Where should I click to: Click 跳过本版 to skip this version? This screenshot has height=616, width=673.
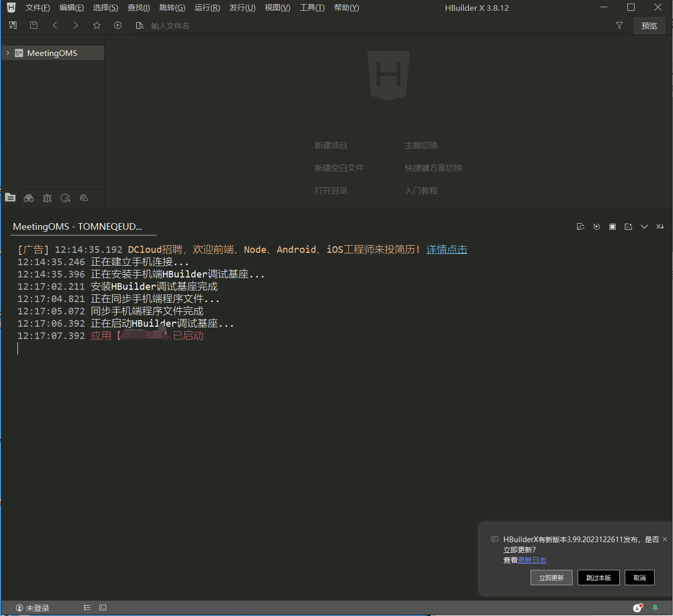click(598, 578)
